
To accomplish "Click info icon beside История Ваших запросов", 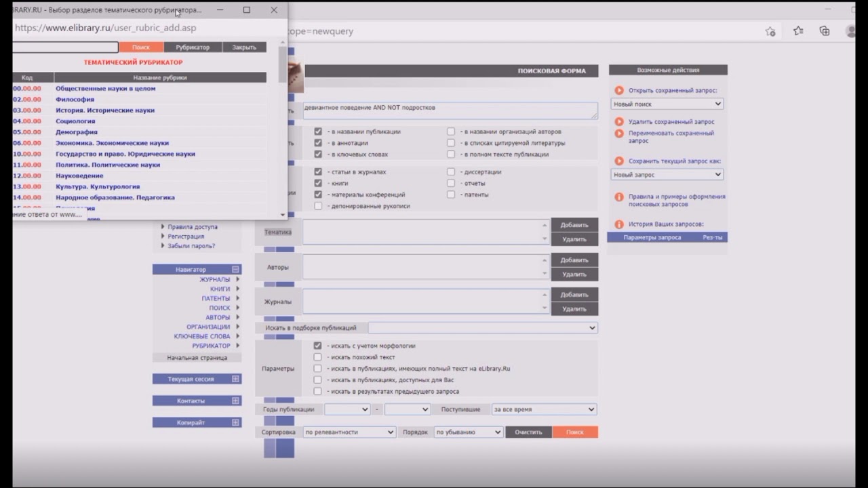I will (x=619, y=224).
